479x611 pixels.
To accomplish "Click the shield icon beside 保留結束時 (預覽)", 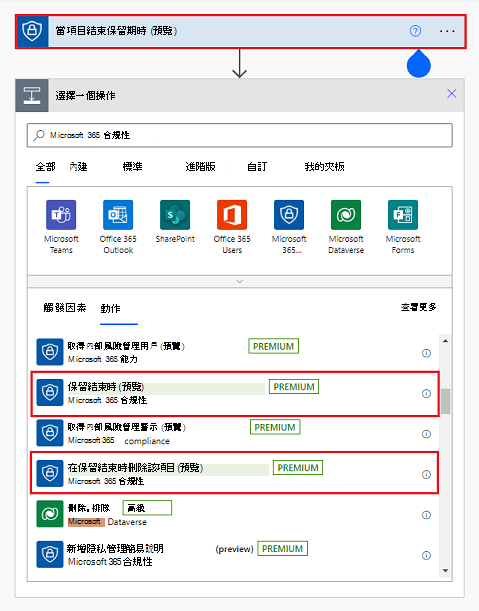I will pyautogui.click(x=50, y=392).
